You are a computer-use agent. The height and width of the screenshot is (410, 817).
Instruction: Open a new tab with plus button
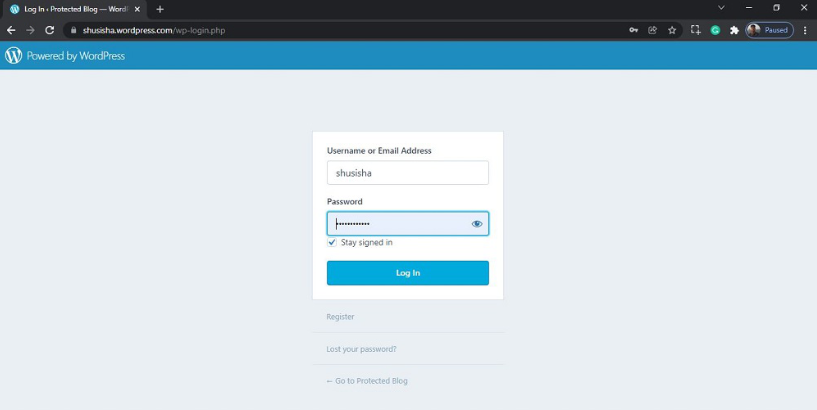click(x=160, y=9)
